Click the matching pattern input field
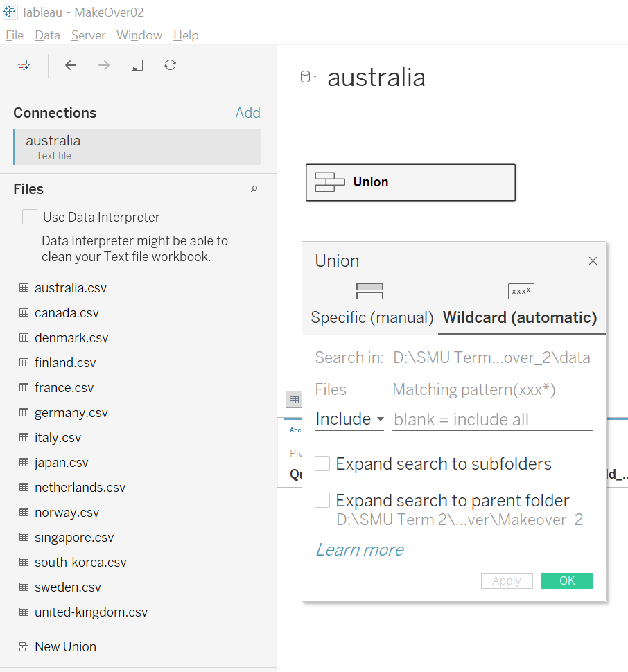The image size is (628, 672). click(492, 420)
